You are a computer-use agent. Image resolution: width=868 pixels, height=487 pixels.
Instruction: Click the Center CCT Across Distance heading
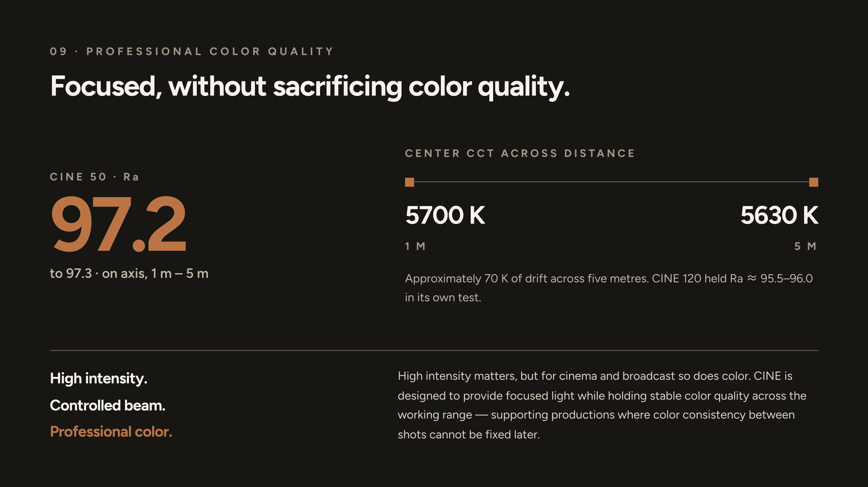[520, 153]
